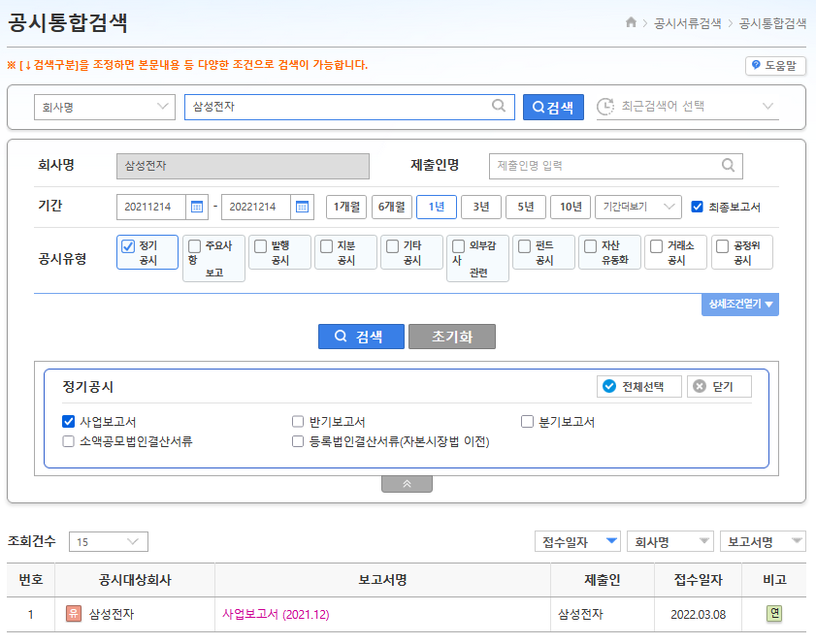Click 전체선택 select all button
816x644 pixels.
(x=639, y=387)
